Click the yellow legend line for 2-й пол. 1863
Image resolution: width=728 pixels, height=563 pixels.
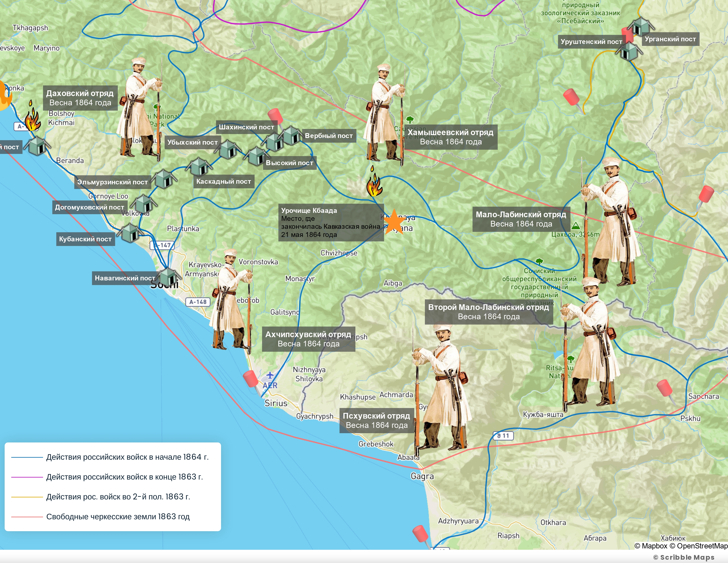pyautogui.click(x=27, y=497)
